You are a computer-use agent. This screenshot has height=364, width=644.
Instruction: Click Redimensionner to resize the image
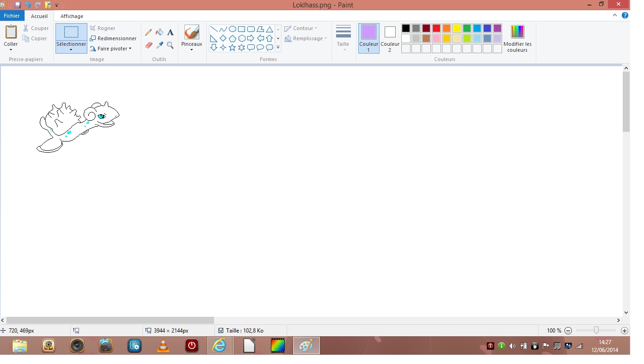click(x=113, y=38)
